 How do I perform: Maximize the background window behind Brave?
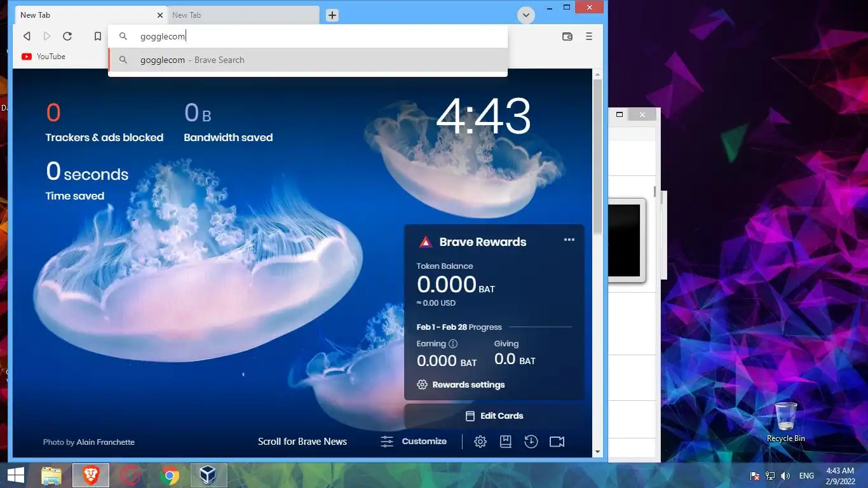[620, 114]
